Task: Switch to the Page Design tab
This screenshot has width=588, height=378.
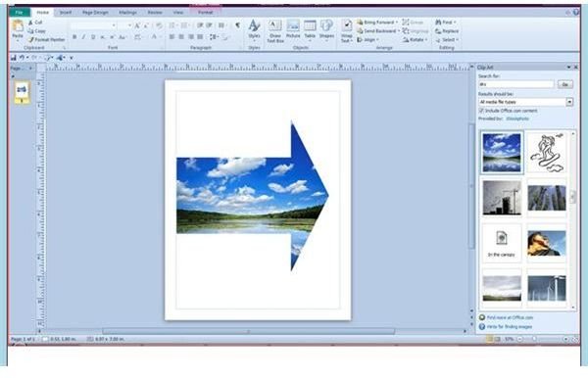Action: coord(95,13)
